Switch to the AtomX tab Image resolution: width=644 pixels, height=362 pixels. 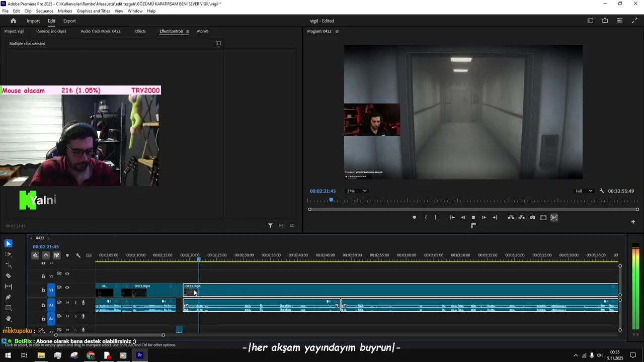[202, 31]
